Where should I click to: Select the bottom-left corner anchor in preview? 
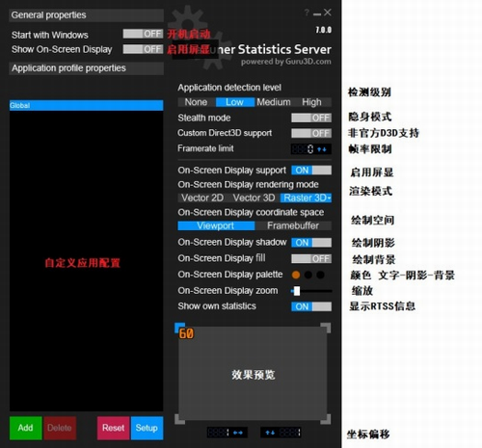(179, 419)
